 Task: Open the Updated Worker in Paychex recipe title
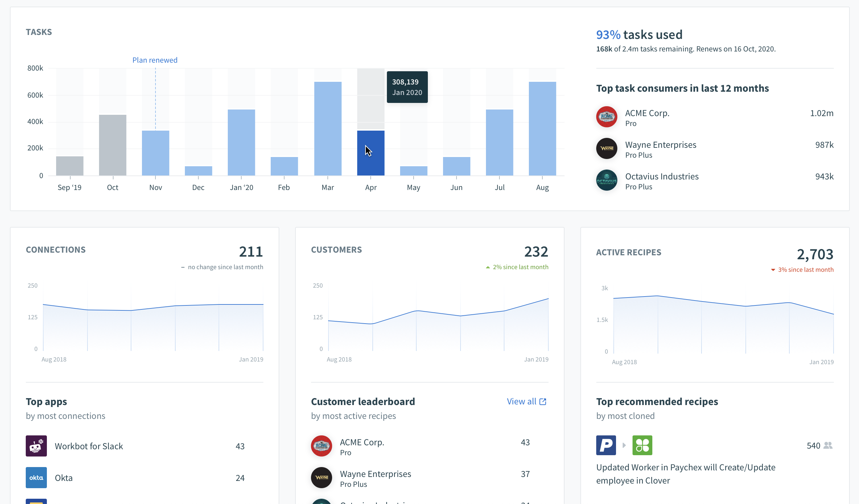pos(685,474)
